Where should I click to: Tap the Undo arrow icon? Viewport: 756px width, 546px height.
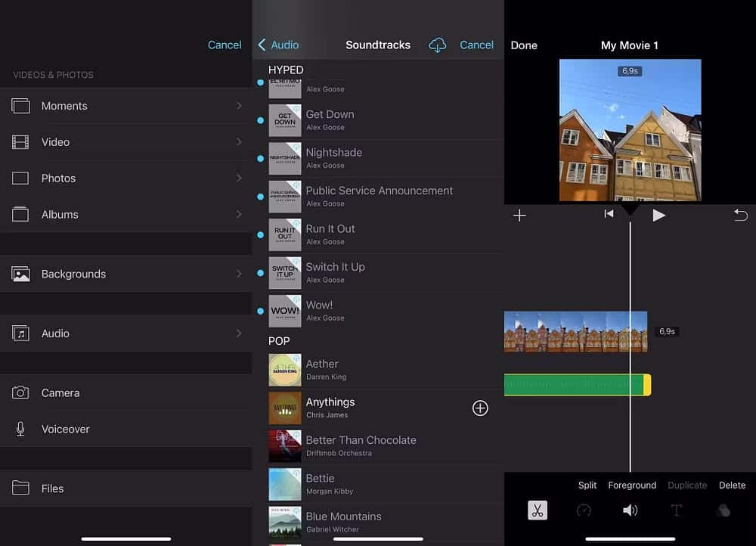[x=740, y=216]
